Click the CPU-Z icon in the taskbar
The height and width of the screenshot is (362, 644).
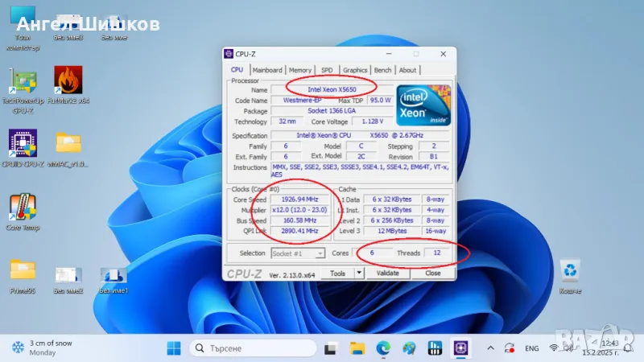click(x=461, y=348)
